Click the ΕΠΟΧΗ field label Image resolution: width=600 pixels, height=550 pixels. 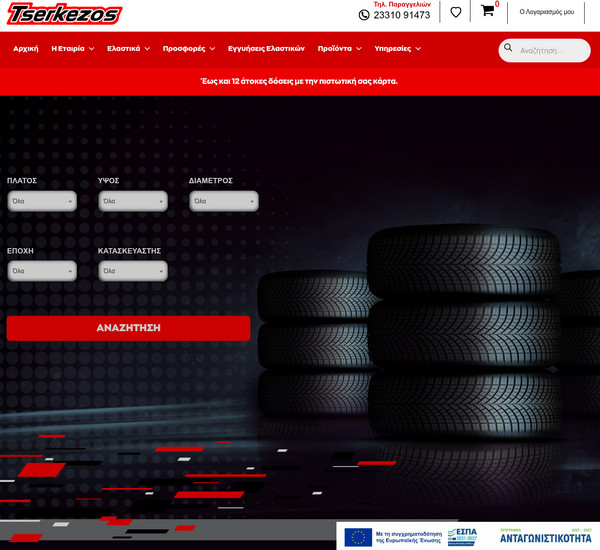point(20,251)
